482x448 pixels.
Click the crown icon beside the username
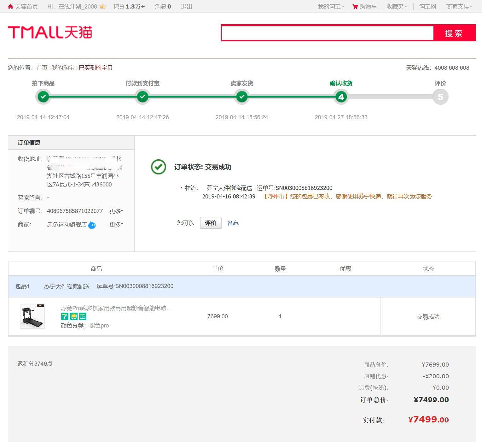[103, 6]
